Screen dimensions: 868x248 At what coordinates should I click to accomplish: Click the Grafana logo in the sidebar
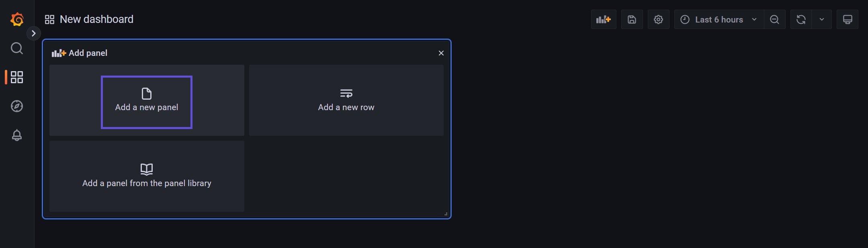[x=17, y=19]
